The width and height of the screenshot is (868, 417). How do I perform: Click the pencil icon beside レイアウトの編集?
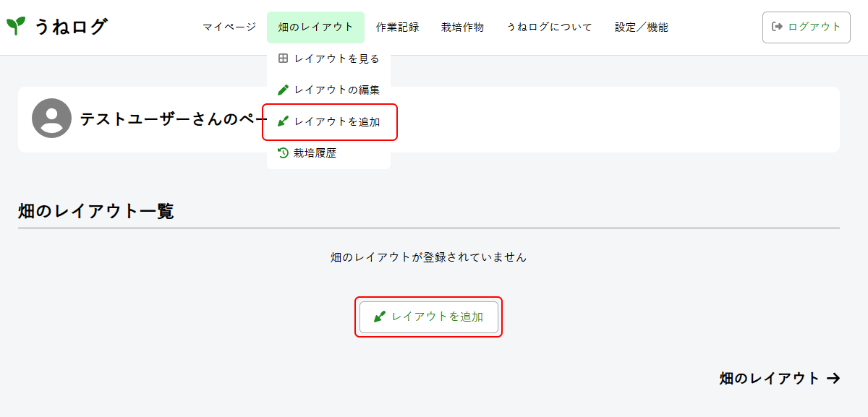click(x=283, y=90)
